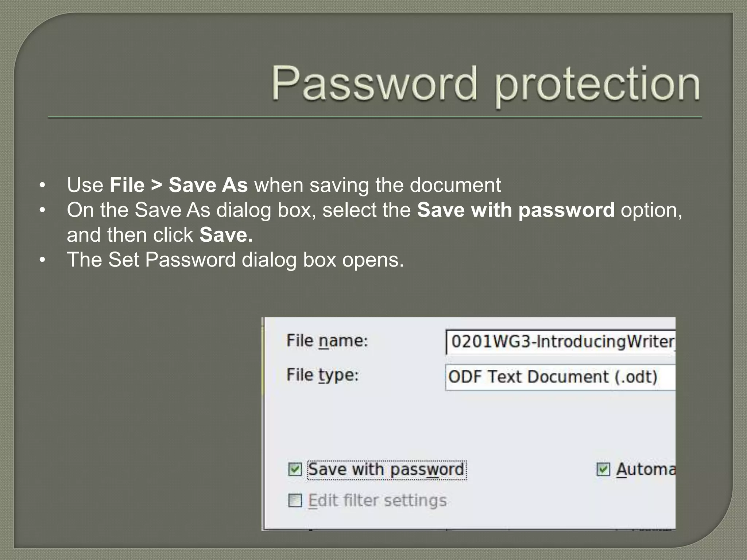Click the 'File type:' label
The image size is (747, 560).
(322, 375)
